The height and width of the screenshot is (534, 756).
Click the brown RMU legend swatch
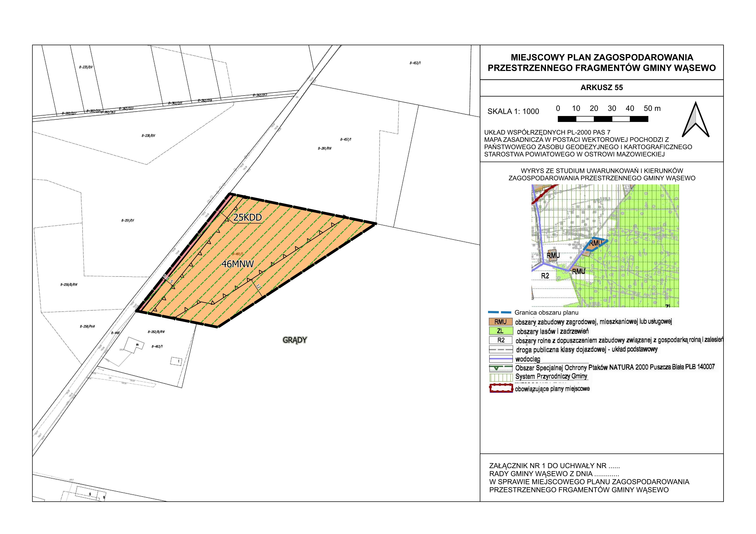(501, 322)
